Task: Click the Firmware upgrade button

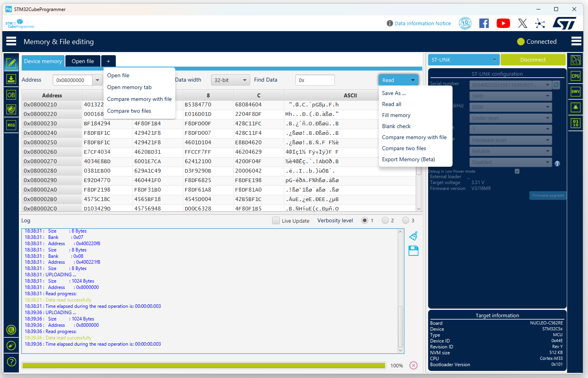Action: (547, 196)
